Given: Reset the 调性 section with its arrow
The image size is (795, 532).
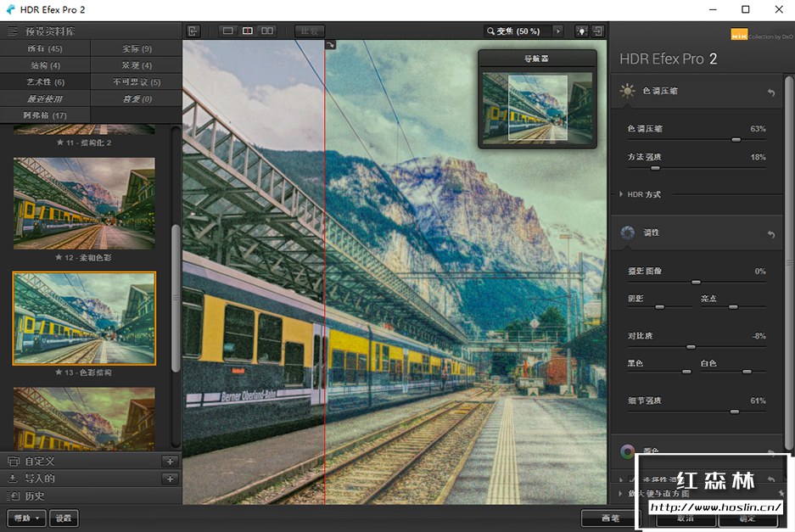Looking at the screenshot, I should (771, 234).
